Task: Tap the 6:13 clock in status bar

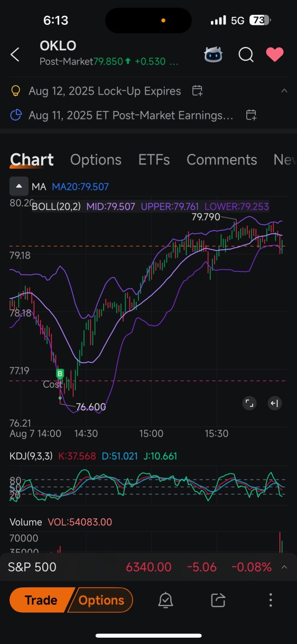Action: (x=55, y=21)
